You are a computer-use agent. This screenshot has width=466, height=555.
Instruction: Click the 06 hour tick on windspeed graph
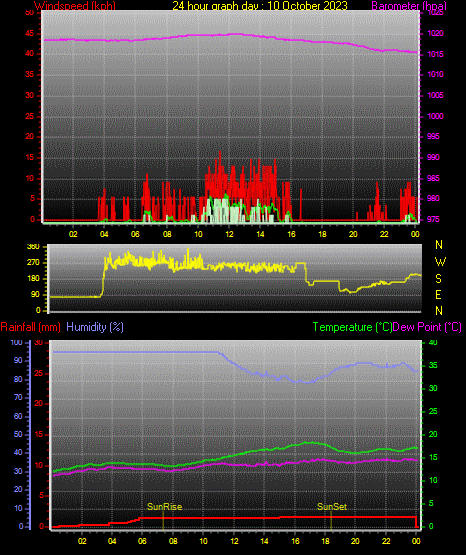[135, 234]
